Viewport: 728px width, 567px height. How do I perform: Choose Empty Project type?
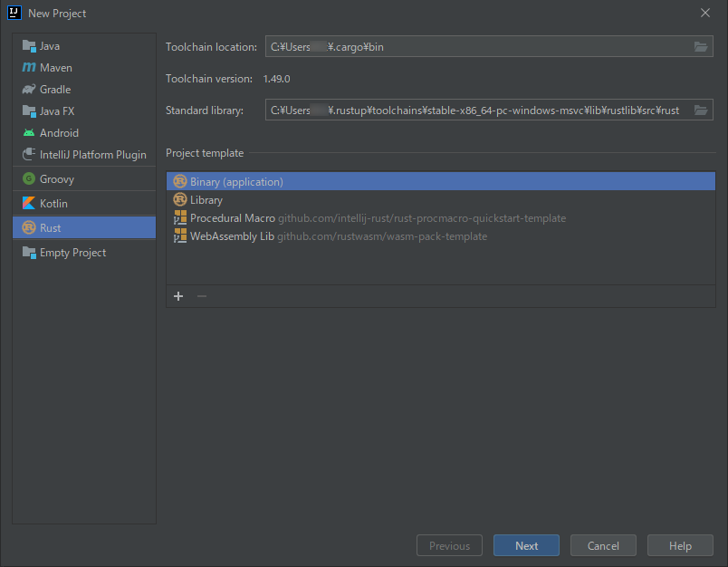(84, 253)
